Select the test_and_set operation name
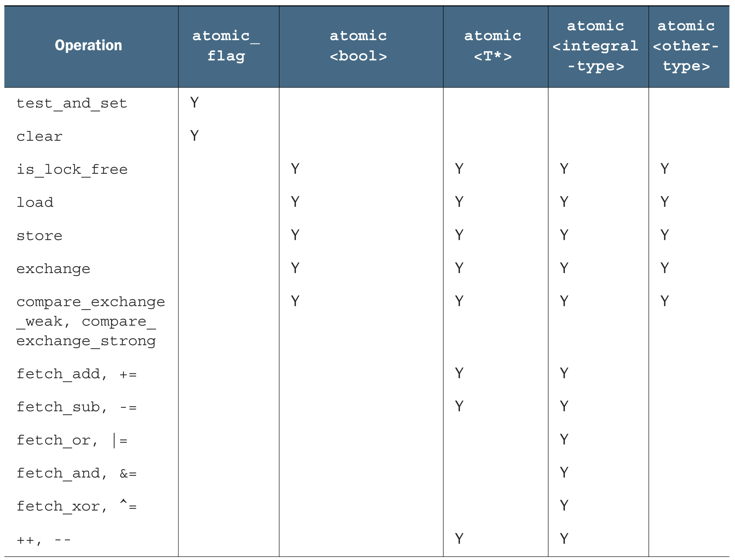This screenshot has height=560, width=735. pyautogui.click(x=72, y=103)
